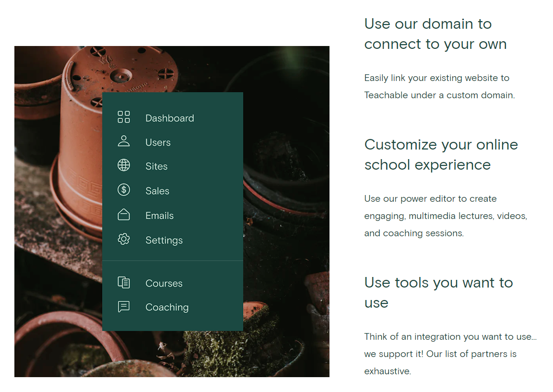This screenshot has width=553, height=392.
Task: Click the Emails envelope icon
Action: [x=123, y=214]
